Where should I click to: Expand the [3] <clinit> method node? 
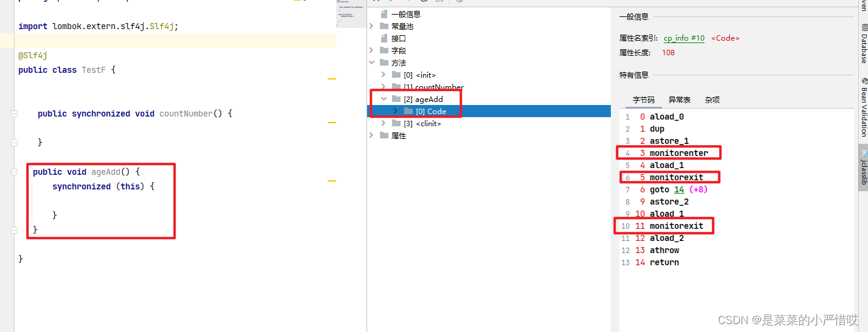coord(384,123)
